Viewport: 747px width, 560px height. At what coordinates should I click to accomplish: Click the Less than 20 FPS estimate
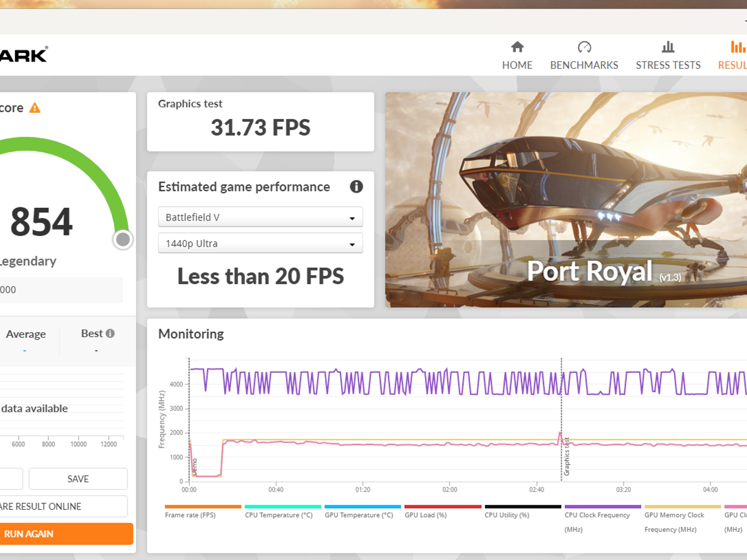pyautogui.click(x=260, y=276)
